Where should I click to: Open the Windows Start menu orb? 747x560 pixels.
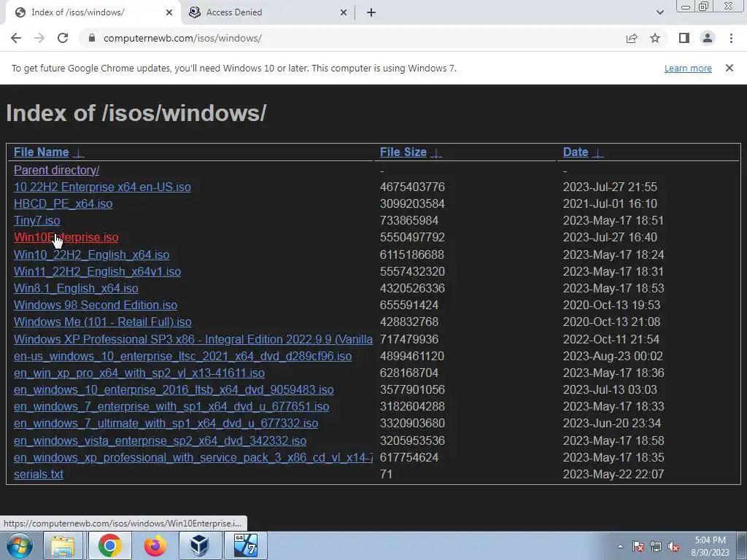coord(20,545)
